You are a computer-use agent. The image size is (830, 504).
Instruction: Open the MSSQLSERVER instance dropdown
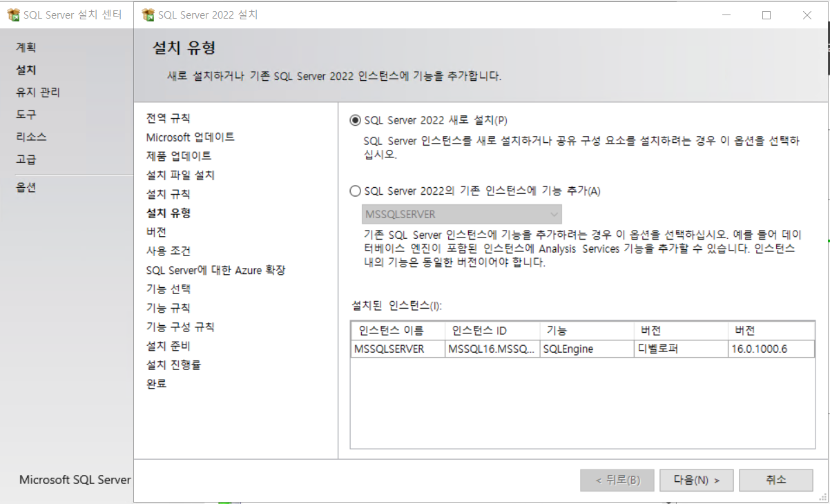pos(462,214)
